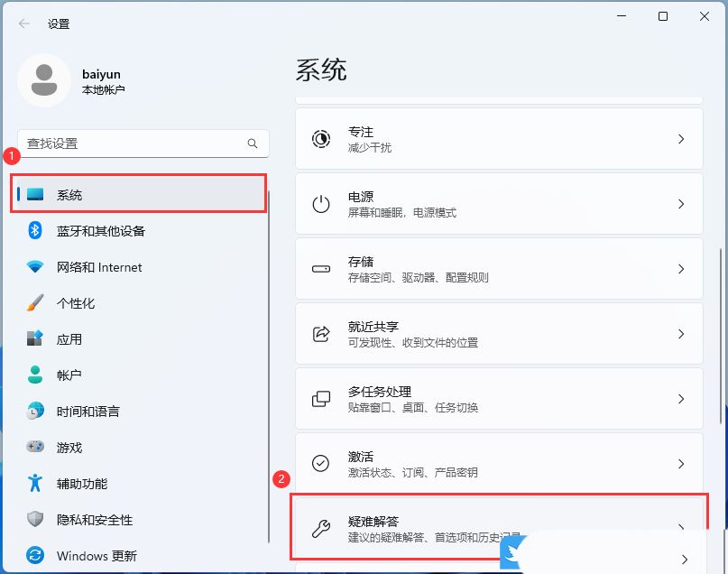Image resolution: width=728 pixels, height=574 pixels.
Task: Click the 本地帐户 account label
Action: 103,89
